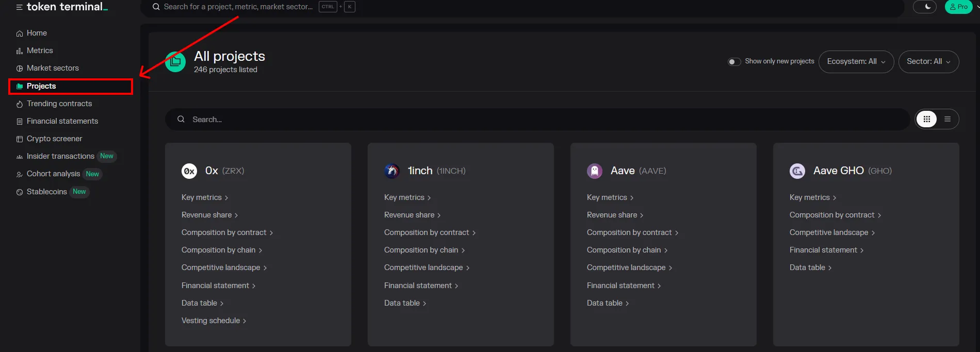Open 0x Data table

click(x=203, y=303)
